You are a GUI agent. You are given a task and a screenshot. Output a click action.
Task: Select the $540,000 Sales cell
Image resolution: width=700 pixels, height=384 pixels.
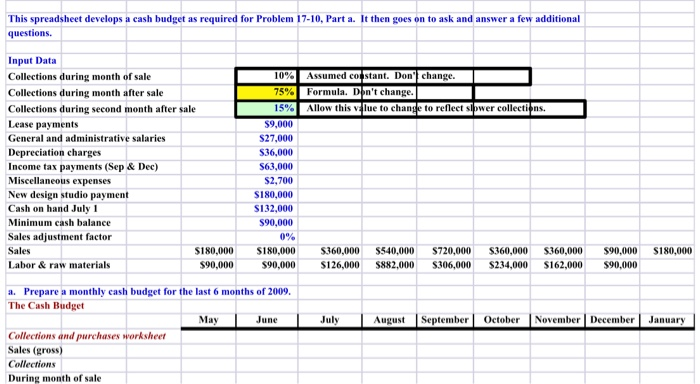pos(395,251)
